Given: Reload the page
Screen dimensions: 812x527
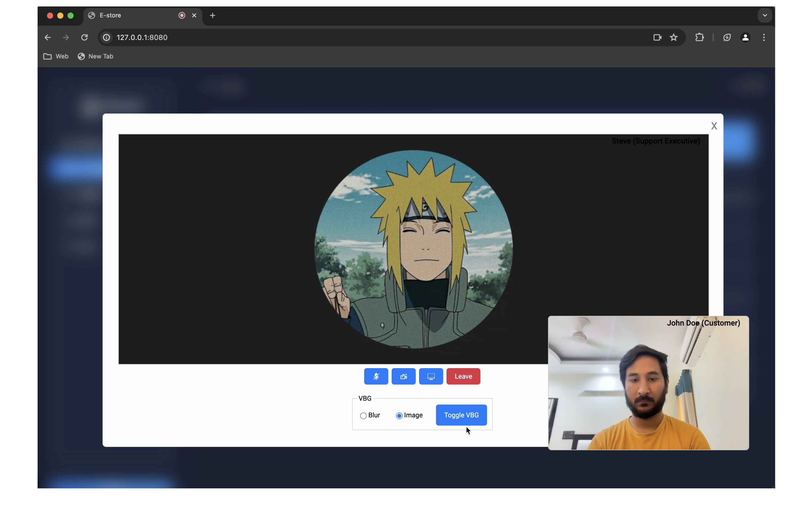Looking at the screenshot, I should pyautogui.click(x=84, y=38).
